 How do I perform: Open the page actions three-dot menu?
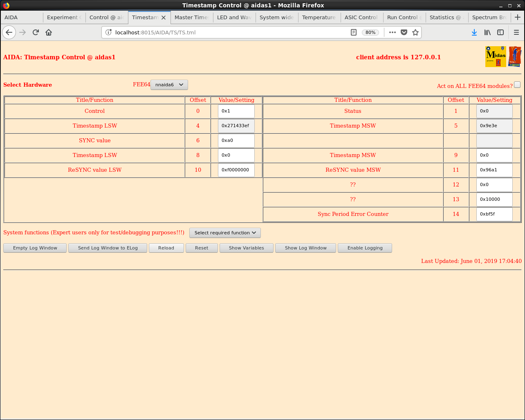pos(393,32)
